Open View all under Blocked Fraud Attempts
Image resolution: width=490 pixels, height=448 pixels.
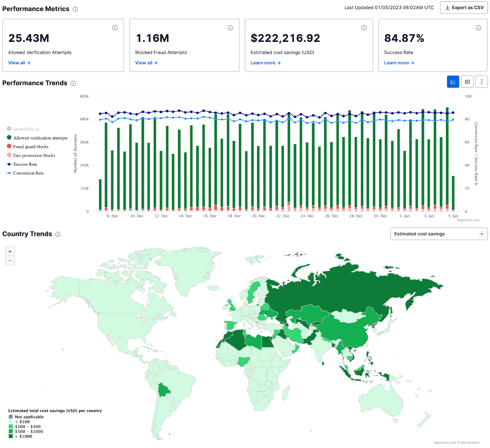click(x=146, y=63)
